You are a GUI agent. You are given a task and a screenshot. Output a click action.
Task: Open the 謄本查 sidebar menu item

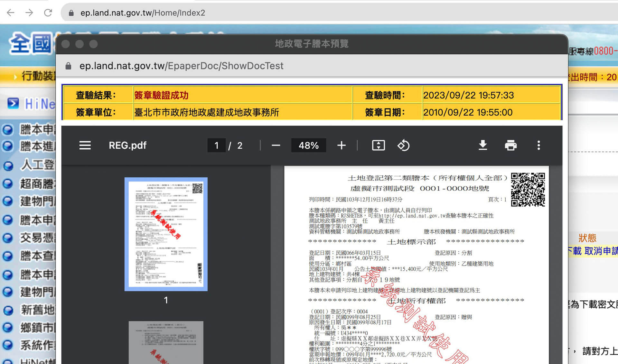[37, 256]
